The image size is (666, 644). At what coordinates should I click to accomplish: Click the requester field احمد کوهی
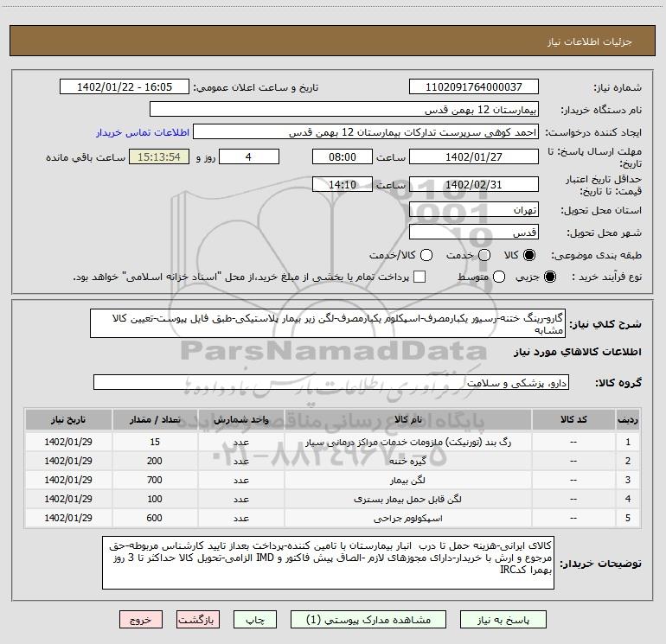pos(366,132)
